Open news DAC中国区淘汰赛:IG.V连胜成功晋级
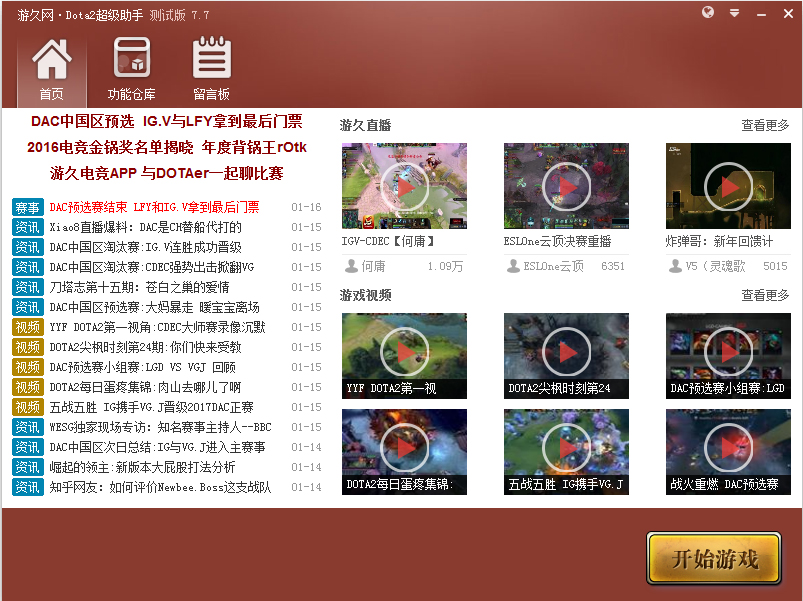The height and width of the screenshot is (601, 803). coord(145,247)
